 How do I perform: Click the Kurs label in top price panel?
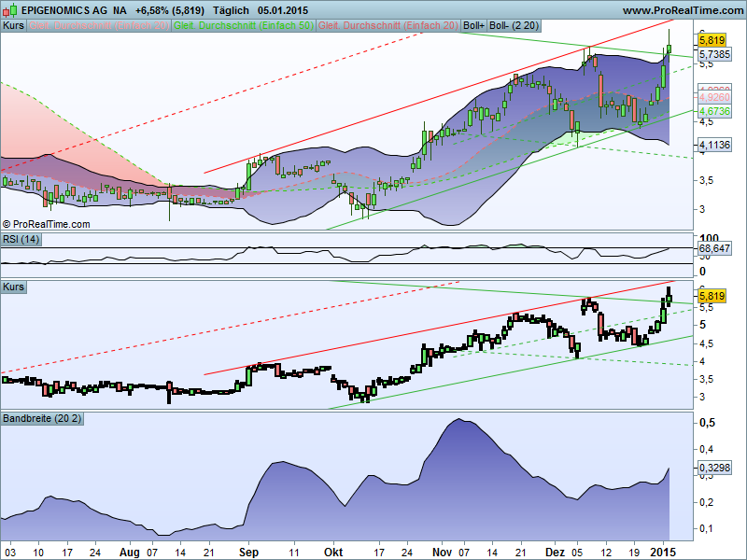[x=13, y=25]
